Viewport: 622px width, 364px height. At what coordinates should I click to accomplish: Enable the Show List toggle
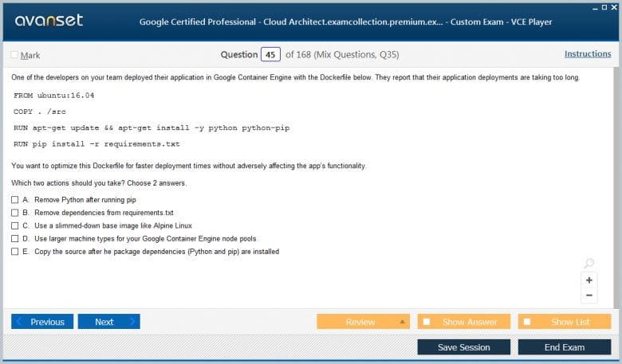[527, 322]
